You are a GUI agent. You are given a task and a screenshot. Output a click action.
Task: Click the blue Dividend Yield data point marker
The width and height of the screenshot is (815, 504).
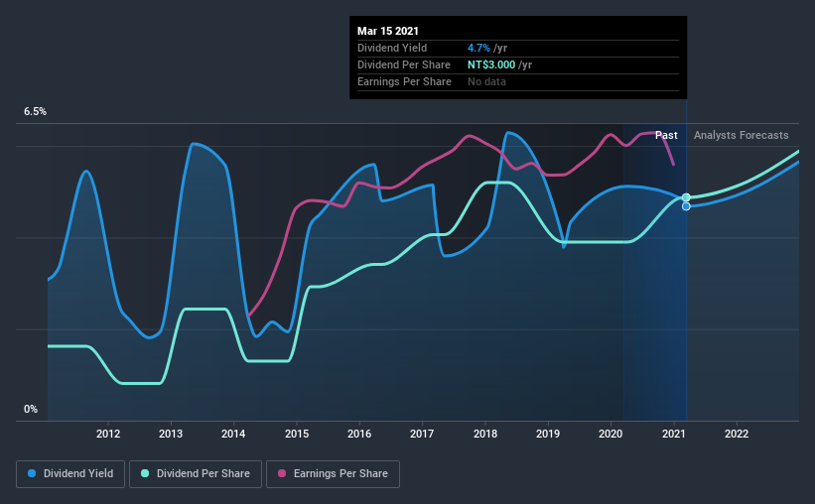(686, 206)
